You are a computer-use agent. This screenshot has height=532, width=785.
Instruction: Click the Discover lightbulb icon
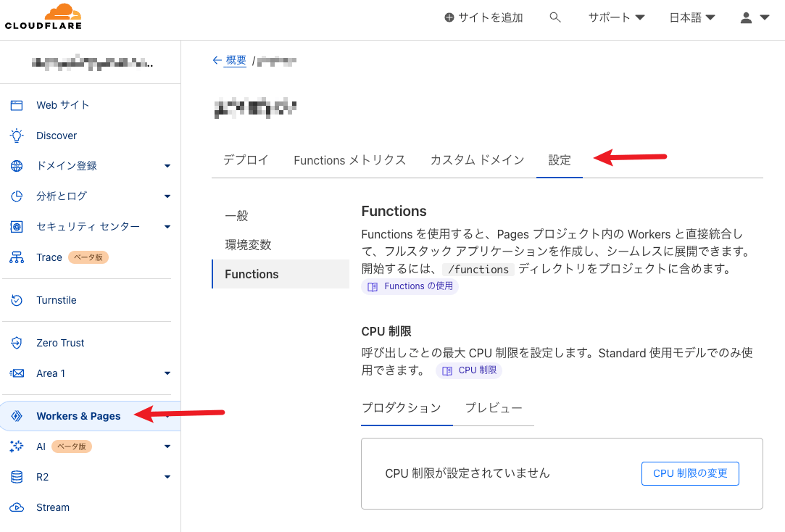[17, 136]
